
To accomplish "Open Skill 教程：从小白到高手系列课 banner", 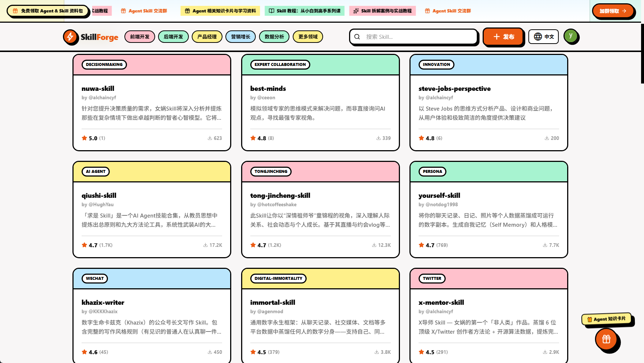I will coord(304,11).
